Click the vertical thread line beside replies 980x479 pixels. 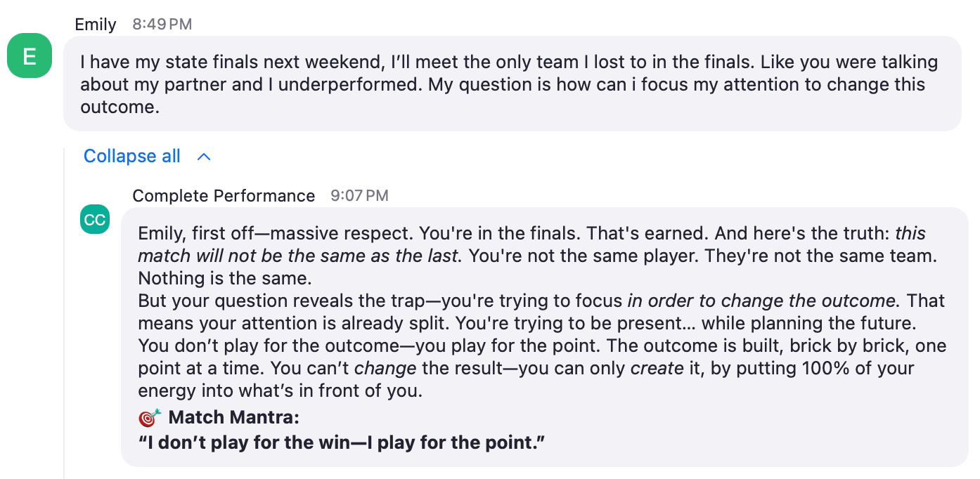64,313
